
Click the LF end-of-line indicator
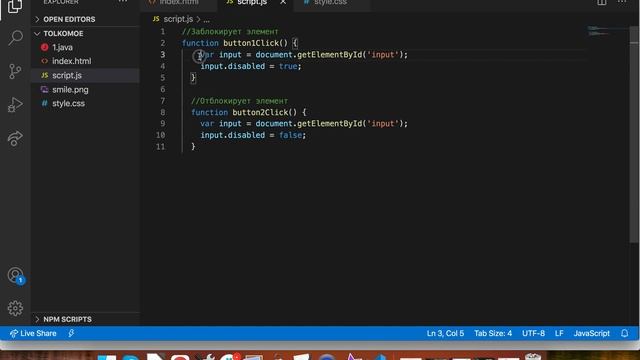pyautogui.click(x=559, y=333)
